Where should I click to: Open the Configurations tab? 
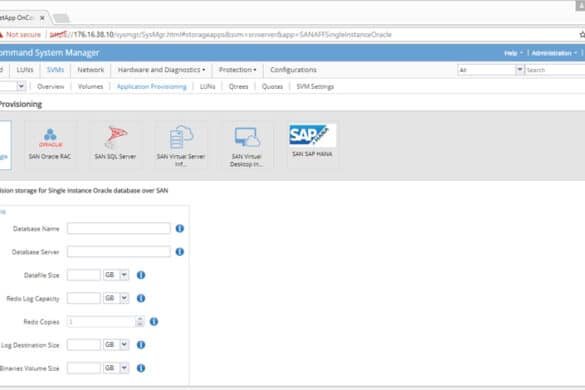coord(293,70)
